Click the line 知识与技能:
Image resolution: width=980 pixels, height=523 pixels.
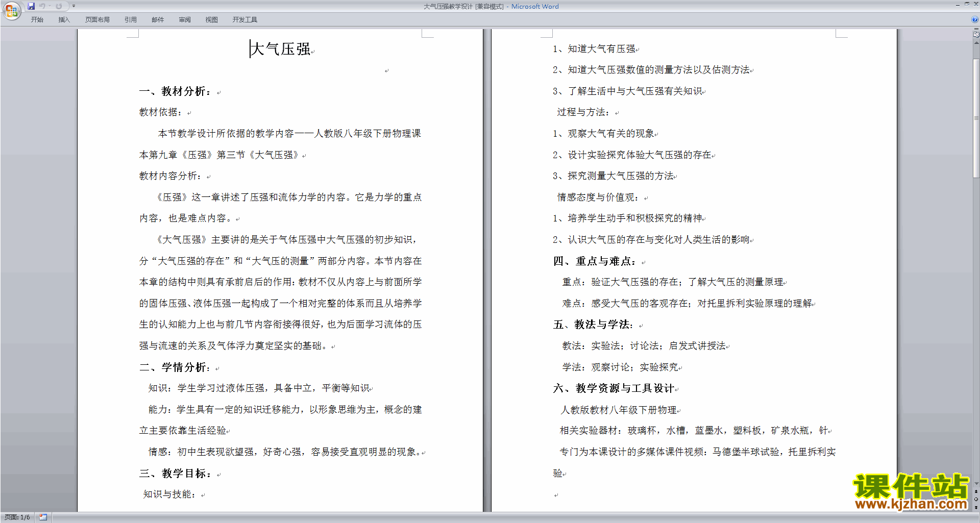coord(170,494)
